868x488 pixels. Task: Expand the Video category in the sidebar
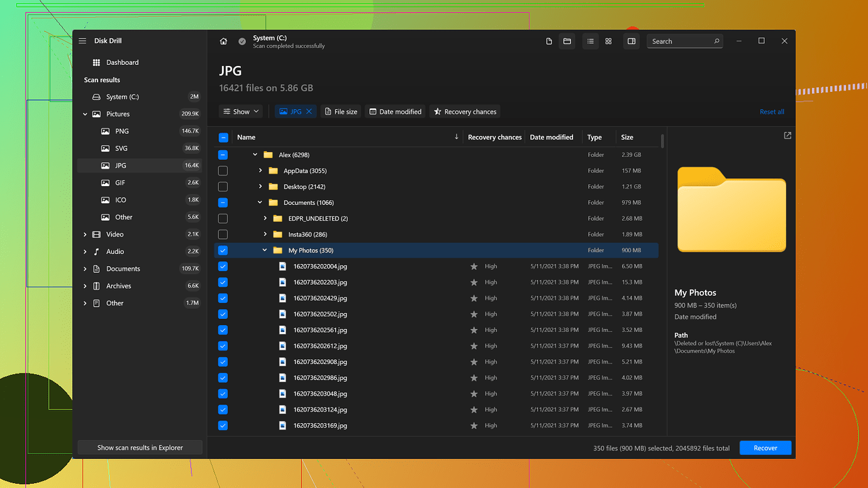85,235
